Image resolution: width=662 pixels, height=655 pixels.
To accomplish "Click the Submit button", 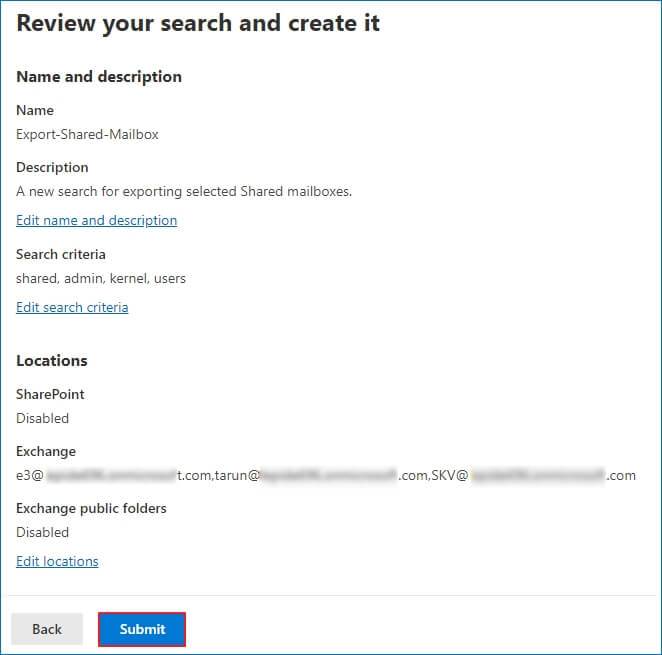I will [142, 629].
